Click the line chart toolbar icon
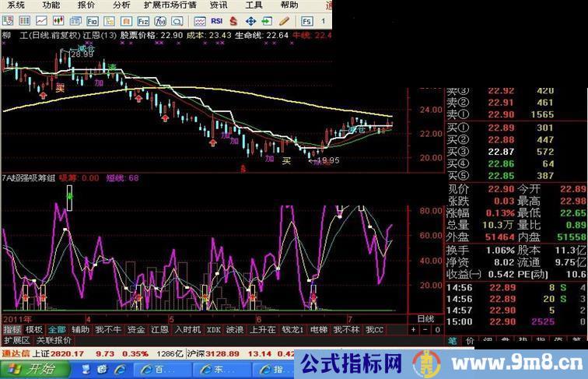 click(41, 21)
